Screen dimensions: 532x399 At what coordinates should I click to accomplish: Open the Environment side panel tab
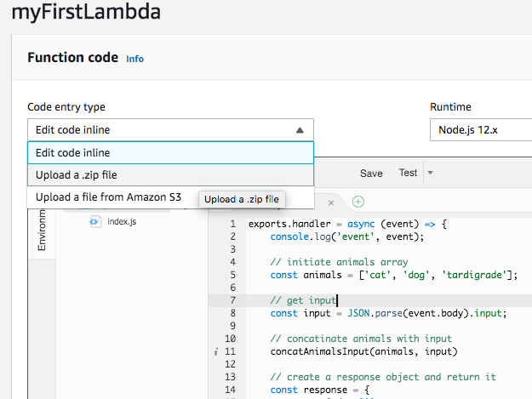[x=42, y=231]
